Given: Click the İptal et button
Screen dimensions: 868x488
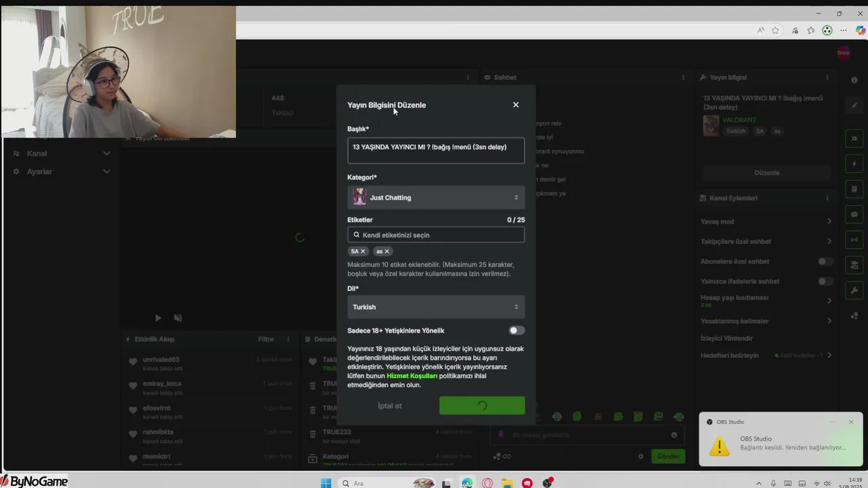Looking at the screenshot, I should coord(390,405).
